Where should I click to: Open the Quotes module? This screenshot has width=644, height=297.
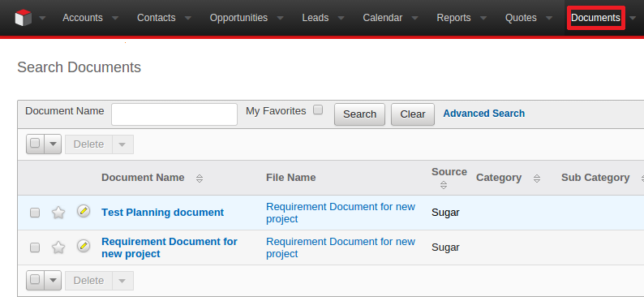click(521, 18)
